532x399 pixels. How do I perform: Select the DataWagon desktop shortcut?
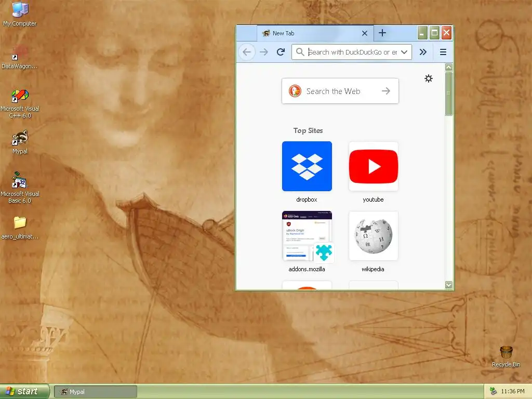coord(20,56)
